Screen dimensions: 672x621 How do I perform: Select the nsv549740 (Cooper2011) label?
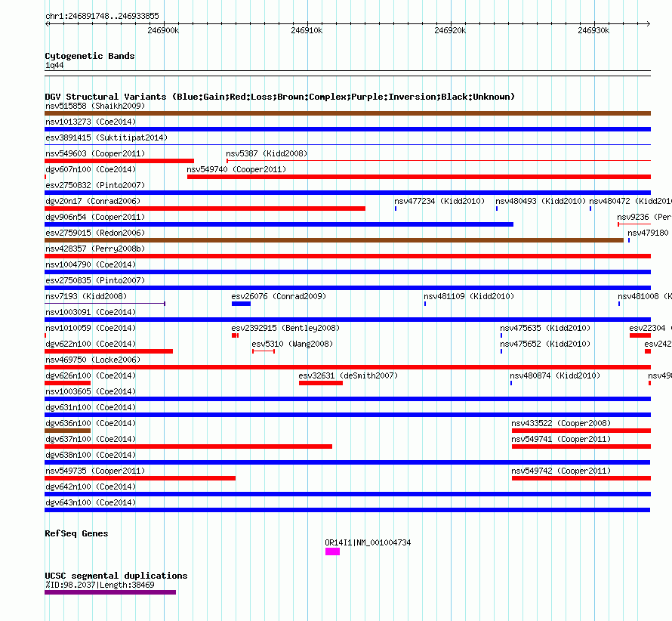click(x=236, y=169)
